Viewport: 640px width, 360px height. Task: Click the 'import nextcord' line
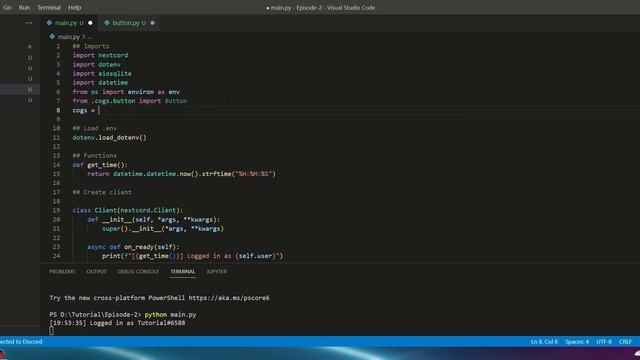pos(100,55)
